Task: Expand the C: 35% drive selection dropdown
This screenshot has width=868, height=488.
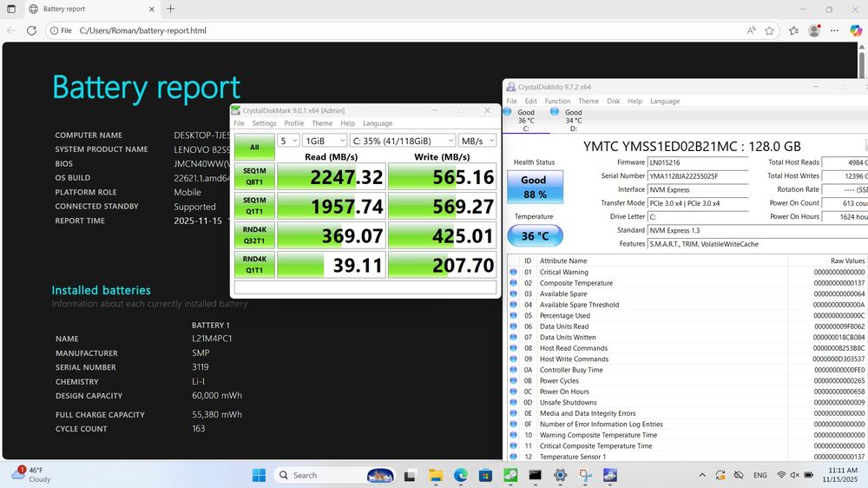Action: coord(403,141)
